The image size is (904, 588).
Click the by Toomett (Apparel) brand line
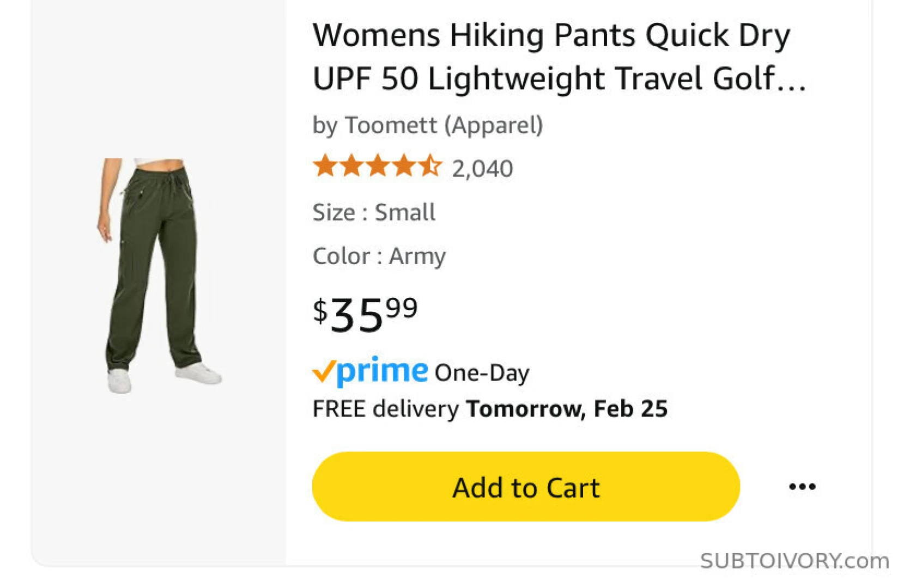tap(427, 125)
